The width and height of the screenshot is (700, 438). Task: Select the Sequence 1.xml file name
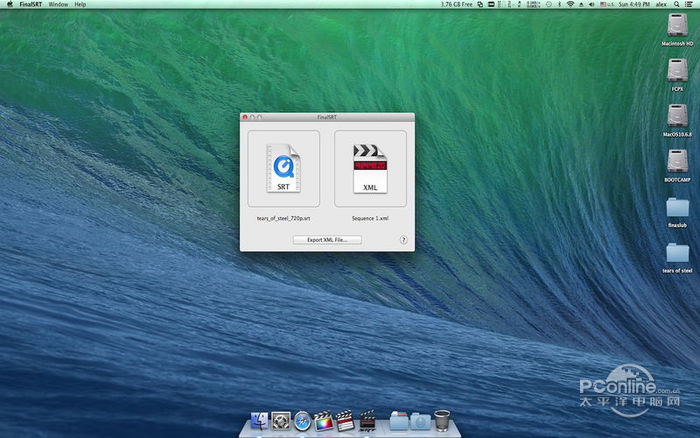[370, 218]
